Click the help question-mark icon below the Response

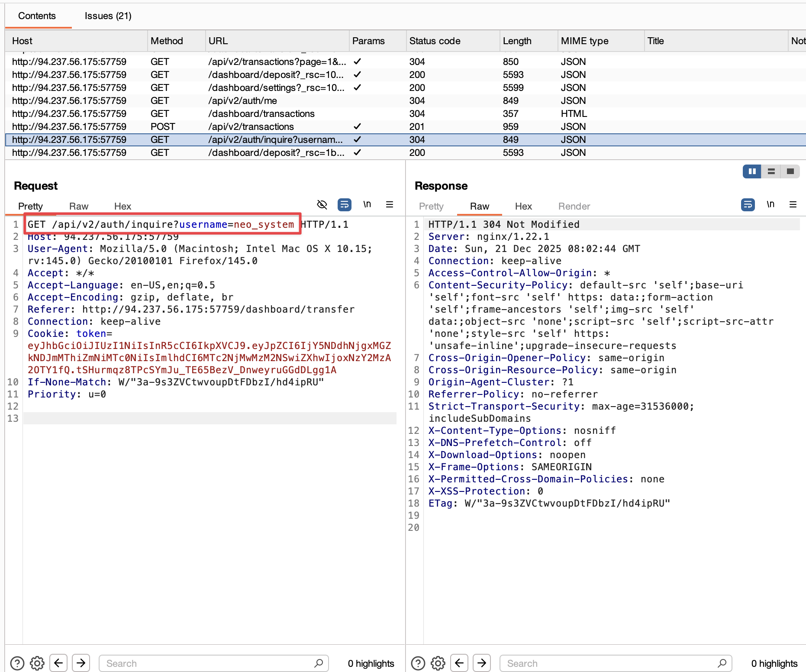point(417,663)
